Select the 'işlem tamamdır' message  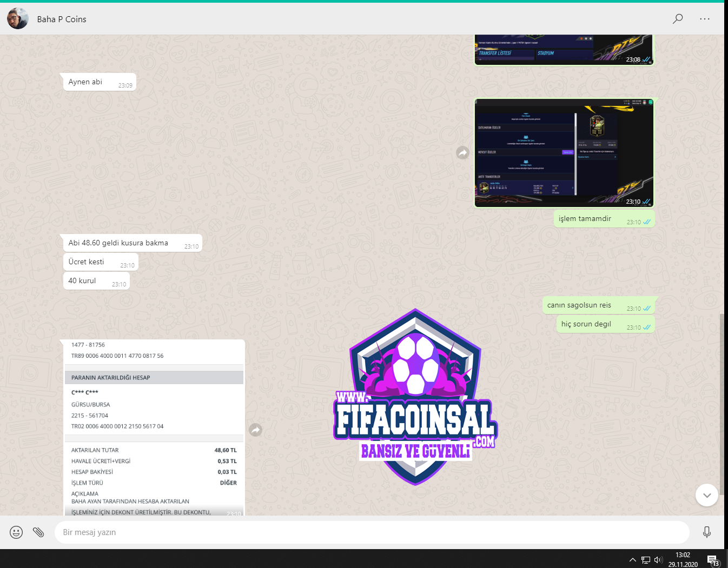pyautogui.click(x=604, y=219)
